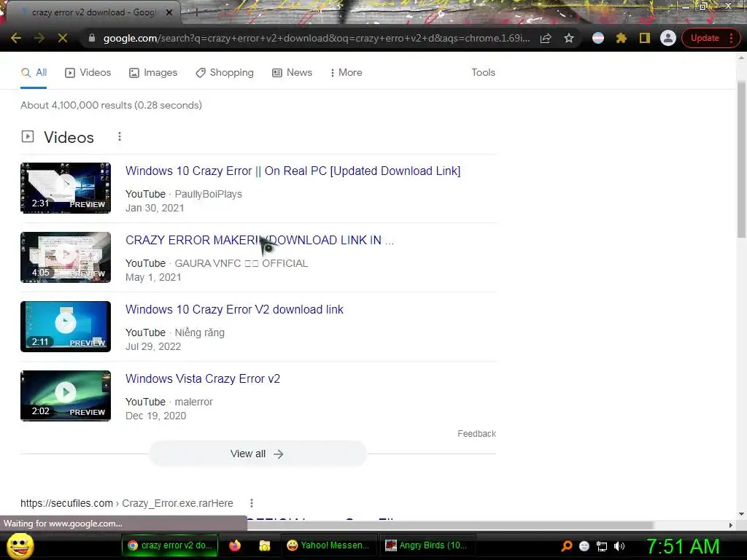
Task: Click the orange search tray icon
Action: coord(566,546)
